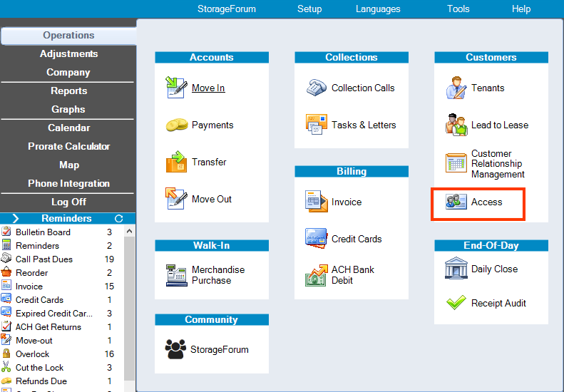Click the Call Past Dues count 19
The width and height of the screenshot is (564, 392).
109,259
